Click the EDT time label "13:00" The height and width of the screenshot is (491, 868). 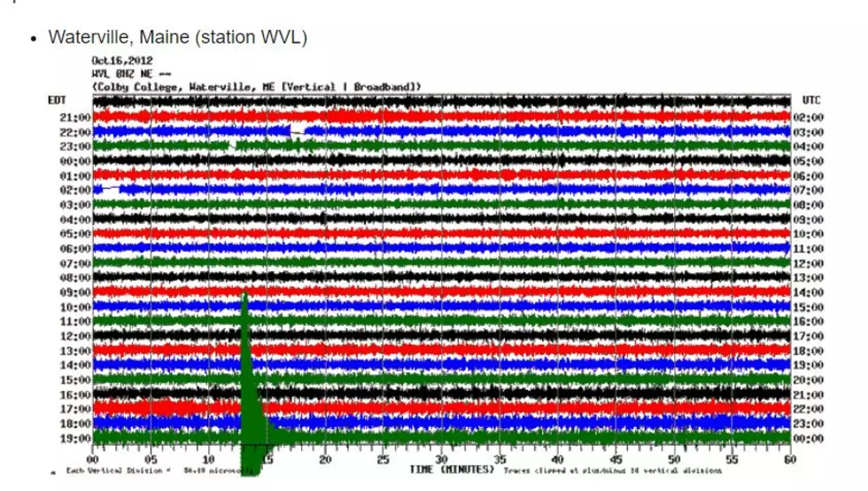75,351
